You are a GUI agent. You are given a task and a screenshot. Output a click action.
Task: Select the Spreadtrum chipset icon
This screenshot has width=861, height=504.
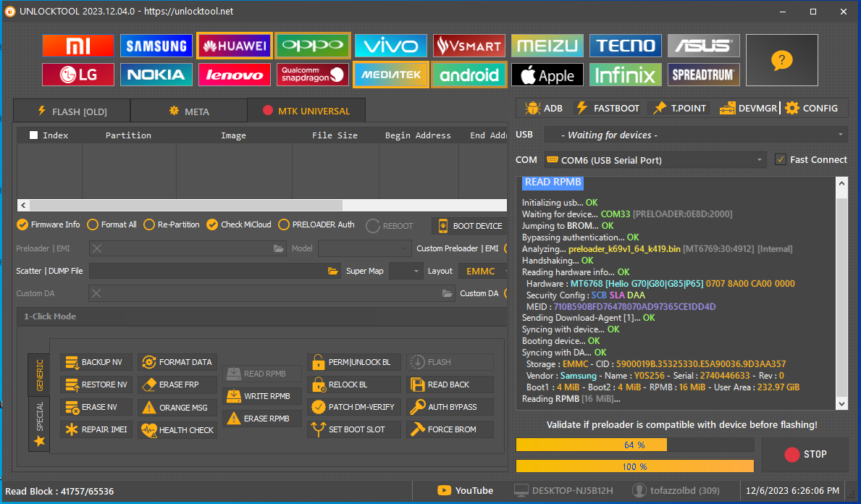coord(704,75)
